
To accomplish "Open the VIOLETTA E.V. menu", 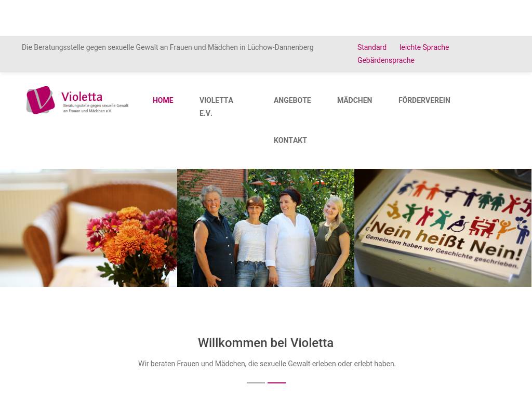I will 216,107.
